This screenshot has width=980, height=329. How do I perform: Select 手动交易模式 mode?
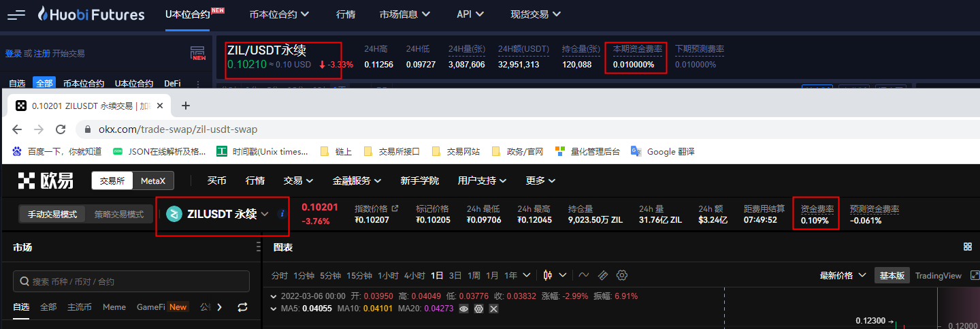click(x=52, y=214)
